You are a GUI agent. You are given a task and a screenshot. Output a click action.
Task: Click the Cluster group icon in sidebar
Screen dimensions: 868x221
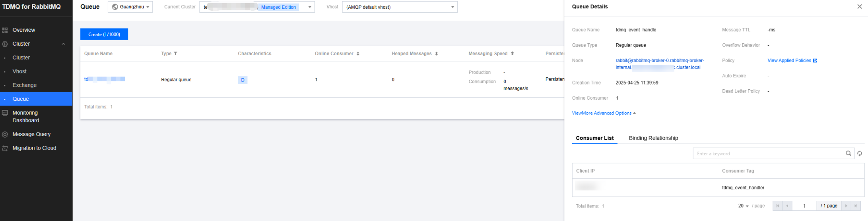click(5, 44)
